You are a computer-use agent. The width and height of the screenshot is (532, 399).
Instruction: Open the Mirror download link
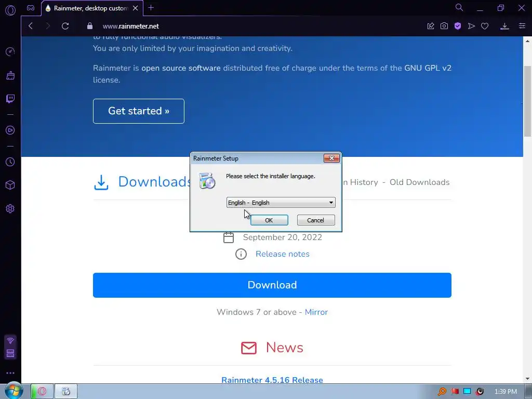(316, 312)
